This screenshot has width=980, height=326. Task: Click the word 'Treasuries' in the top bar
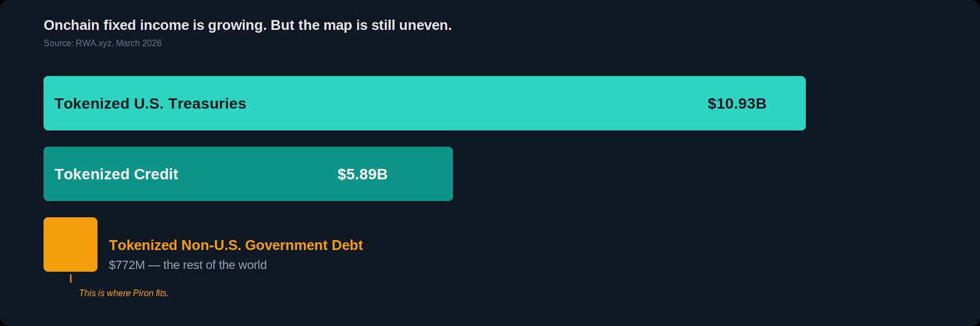click(x=207, y=103)
